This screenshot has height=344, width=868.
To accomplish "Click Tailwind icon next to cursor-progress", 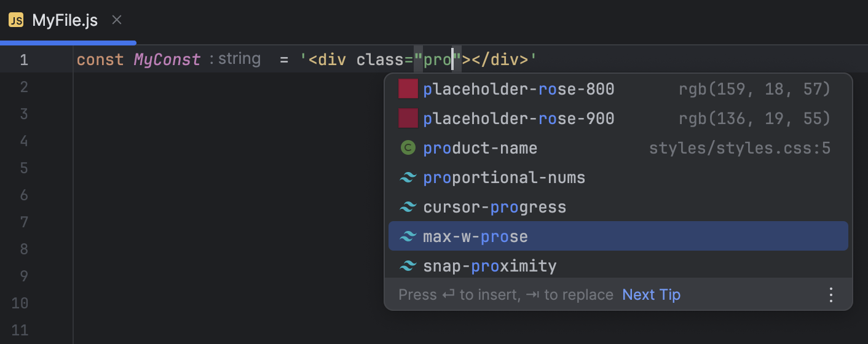I will point(408,207).
